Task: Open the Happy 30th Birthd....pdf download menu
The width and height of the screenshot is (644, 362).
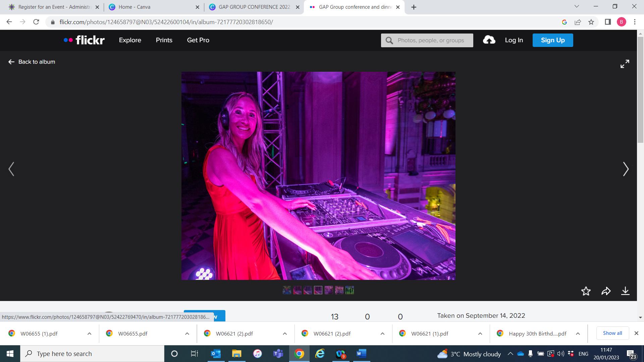Action: coord(578,334)
